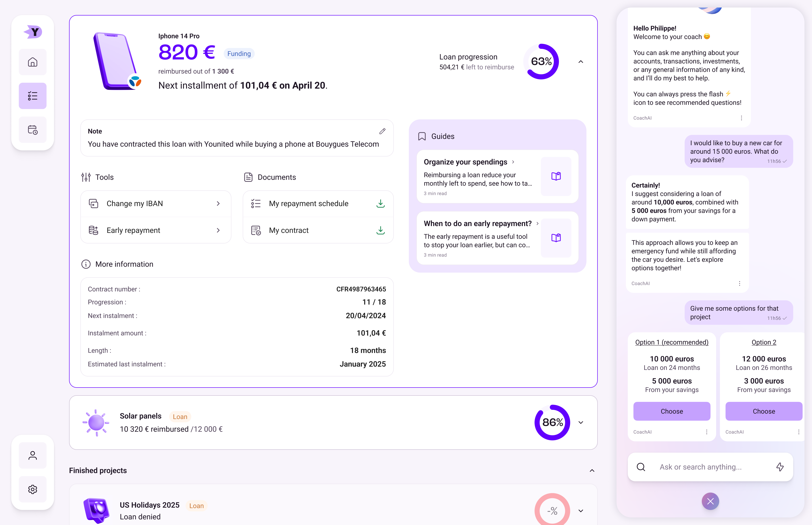
Task: Open the Home page from the sidebar
Action: (x=33, y=62)
